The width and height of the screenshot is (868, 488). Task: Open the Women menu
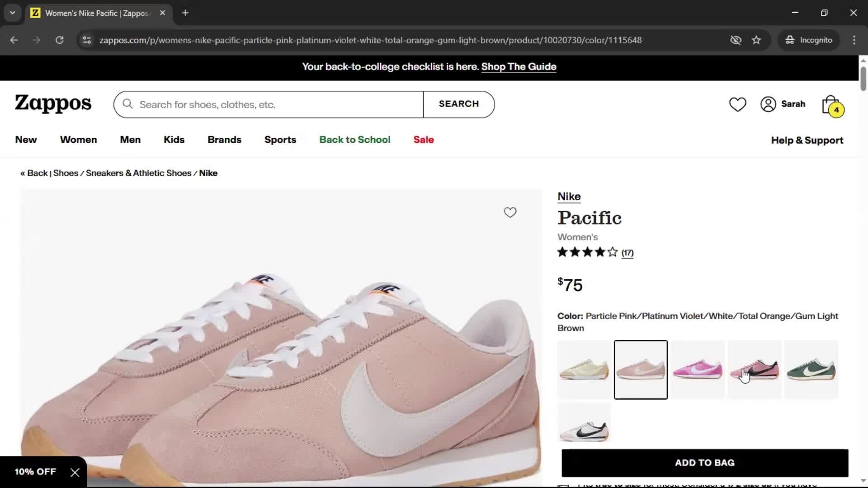click(78, 140)
